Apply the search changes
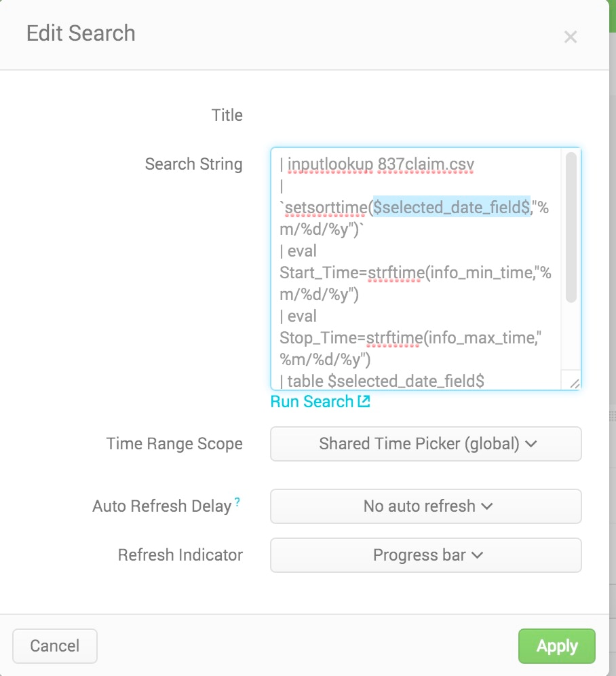The width and height of the screenshot is (616, 676). 556,646
